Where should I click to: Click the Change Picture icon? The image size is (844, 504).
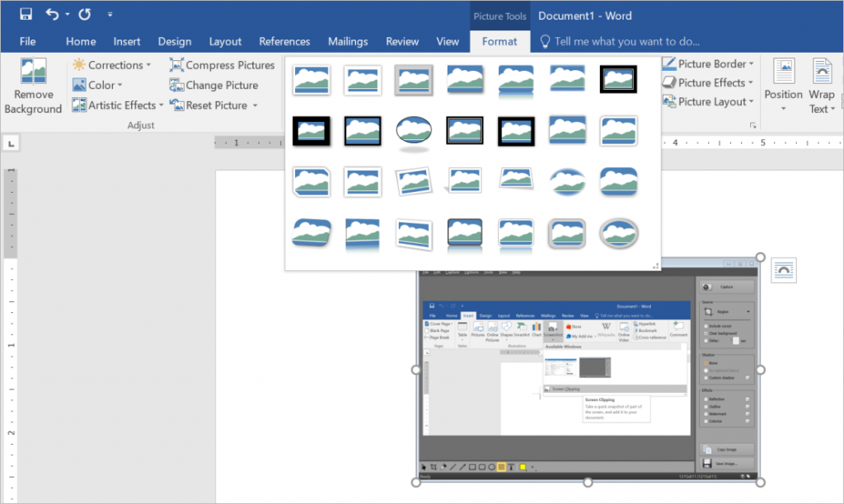pyautogui.click(x=176, y=85)
